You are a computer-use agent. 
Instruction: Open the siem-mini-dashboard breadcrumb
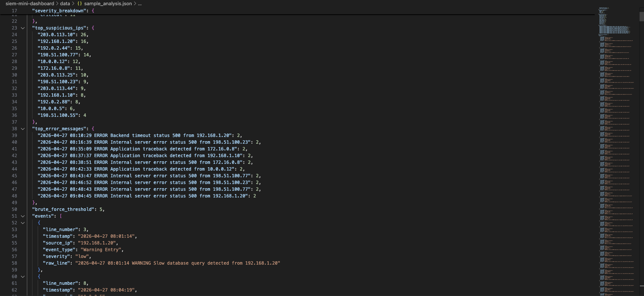[30, 3]
